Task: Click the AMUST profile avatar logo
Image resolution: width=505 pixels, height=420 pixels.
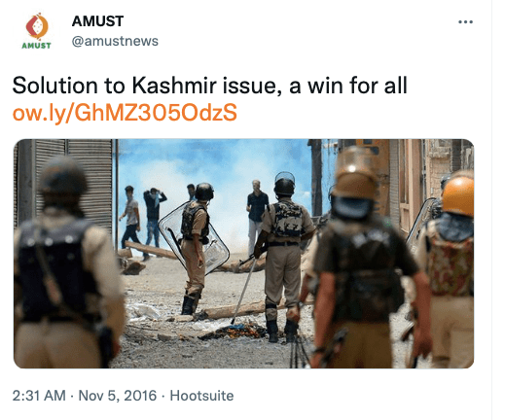Action: point(36,26)
